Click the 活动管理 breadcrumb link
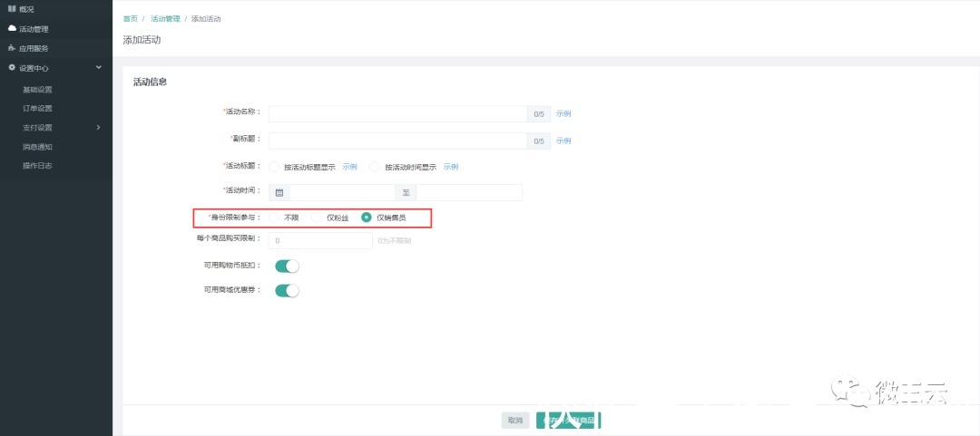980x436 pixels. pyautogui.click(x=165, y=19)
